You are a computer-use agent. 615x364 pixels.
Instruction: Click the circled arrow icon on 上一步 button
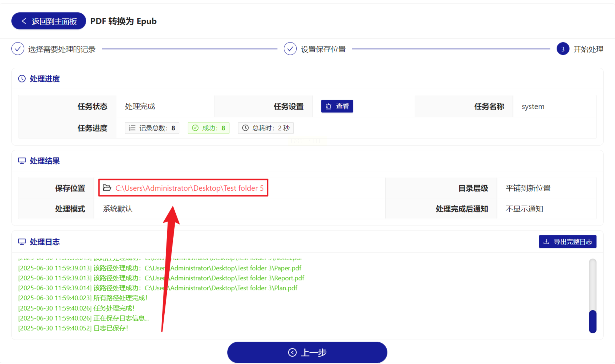tap(292, 353)
